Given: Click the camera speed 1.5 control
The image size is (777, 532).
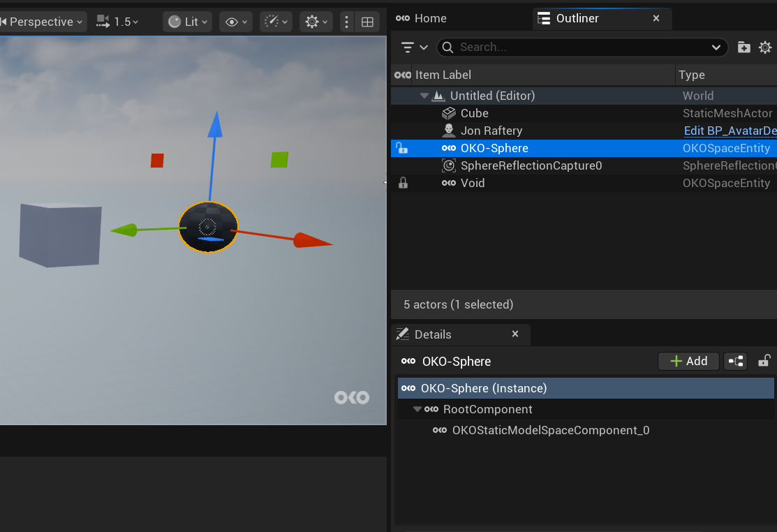Looking at the screenshot, I should [117, 22].
